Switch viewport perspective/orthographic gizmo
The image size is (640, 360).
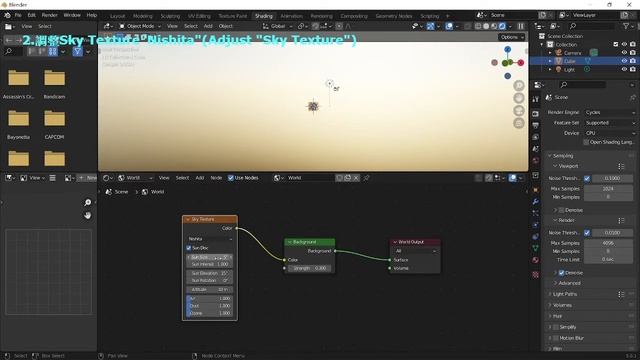(x=519, y=123)
